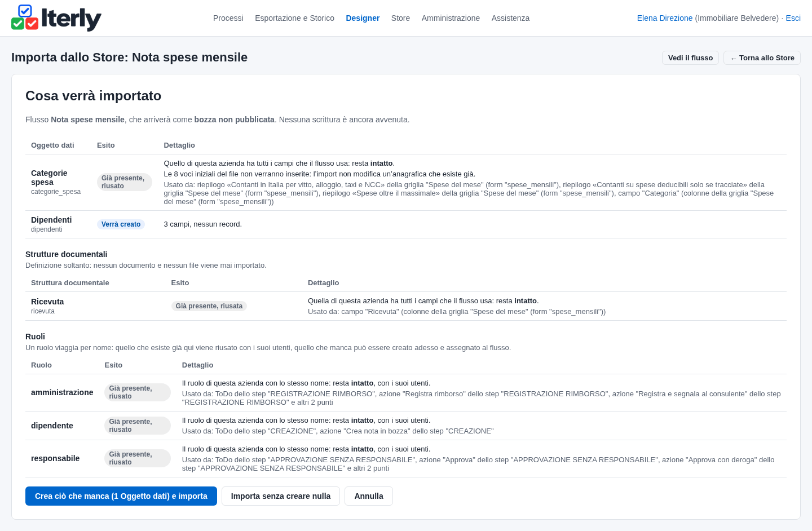Click the Vedi il flusso button
Viewport: 812px width, 531px height.
click(690, 58)
